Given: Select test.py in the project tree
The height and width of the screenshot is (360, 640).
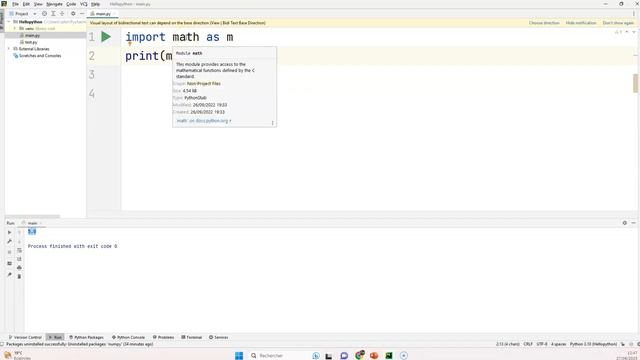Looking at the screenshot, I should tap(31, 42).
